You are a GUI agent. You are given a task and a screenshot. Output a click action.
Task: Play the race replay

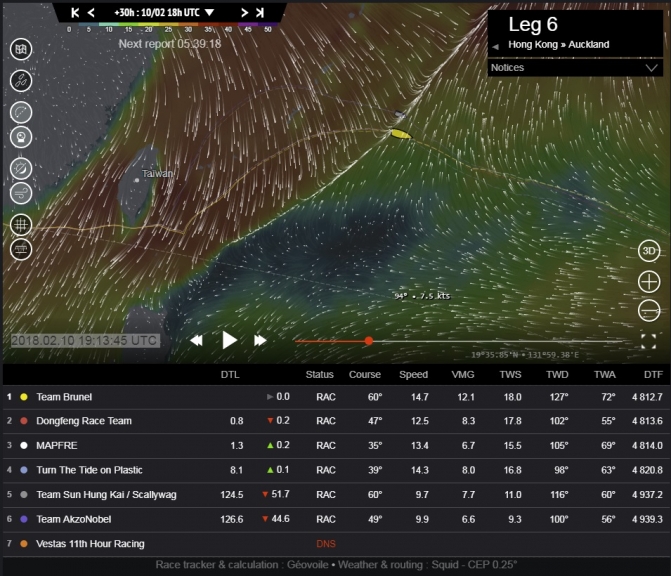tap(229, 340)
